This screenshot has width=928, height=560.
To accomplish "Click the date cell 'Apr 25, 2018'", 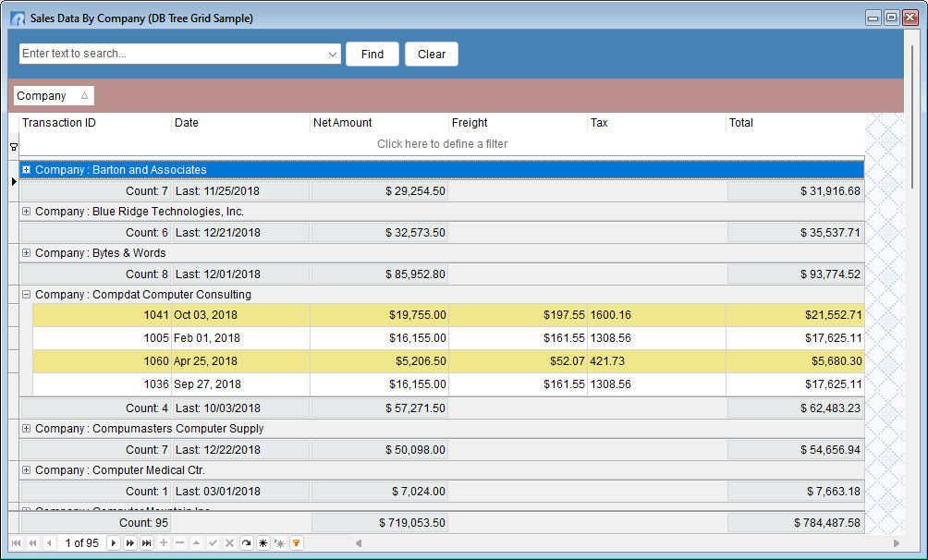I will click(240, 361).
